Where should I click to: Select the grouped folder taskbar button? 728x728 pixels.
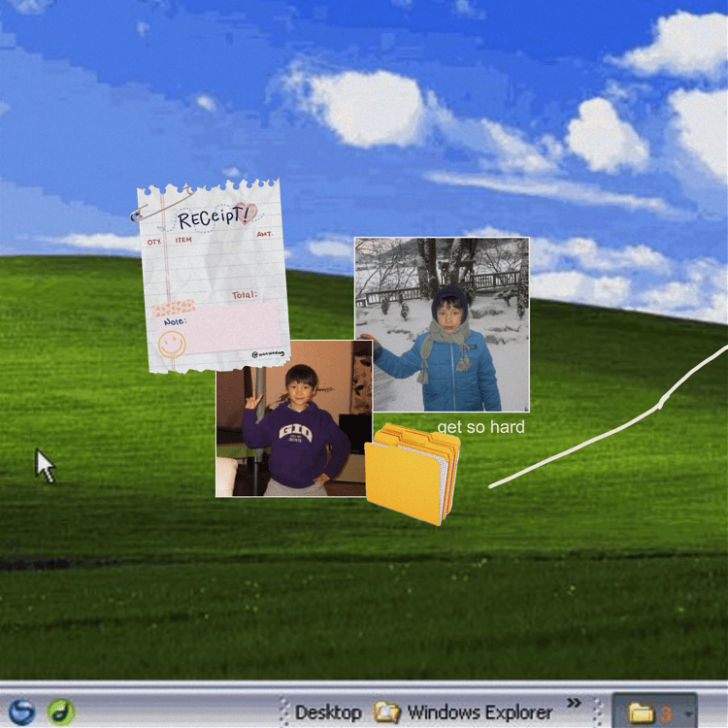pyautogui.click(x=654, y=711)
